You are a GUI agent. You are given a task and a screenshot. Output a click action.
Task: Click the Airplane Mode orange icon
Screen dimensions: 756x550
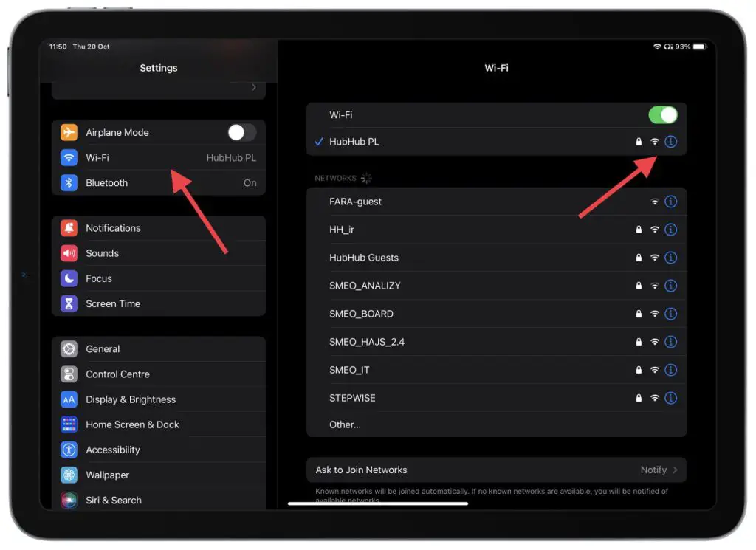tap(69, 132)
